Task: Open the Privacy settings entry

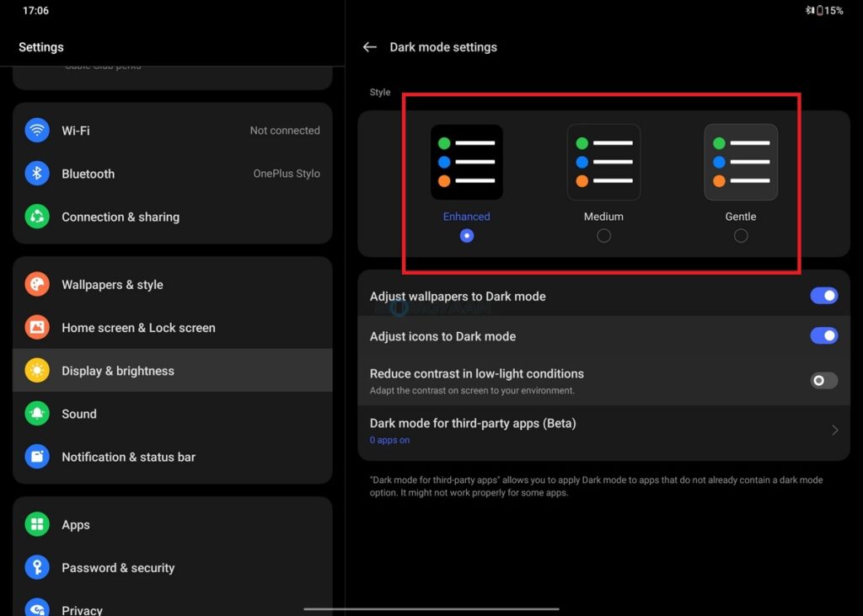Action: tap(82, 609)
